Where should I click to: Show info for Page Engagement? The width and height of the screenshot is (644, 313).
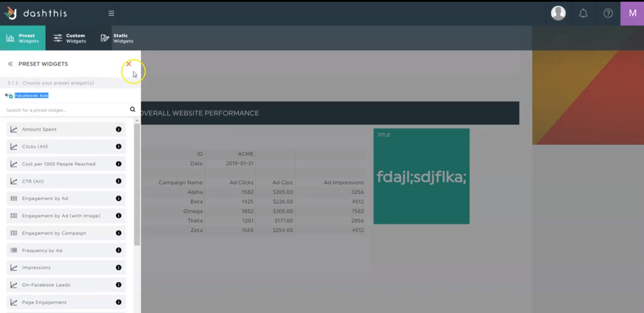pos(119,302)
